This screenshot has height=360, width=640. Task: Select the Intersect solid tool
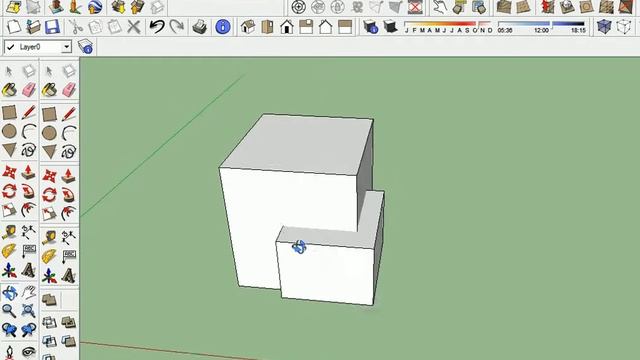(x=49, y=322)
